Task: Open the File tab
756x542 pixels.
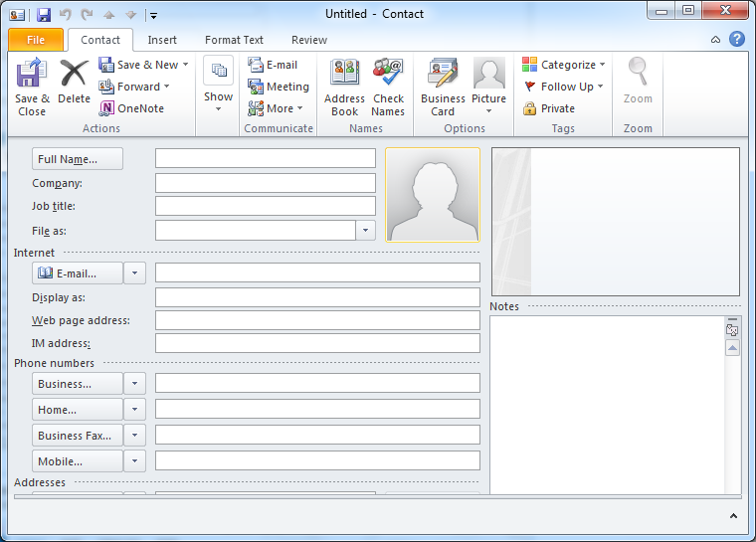Action: coord(36,40)
